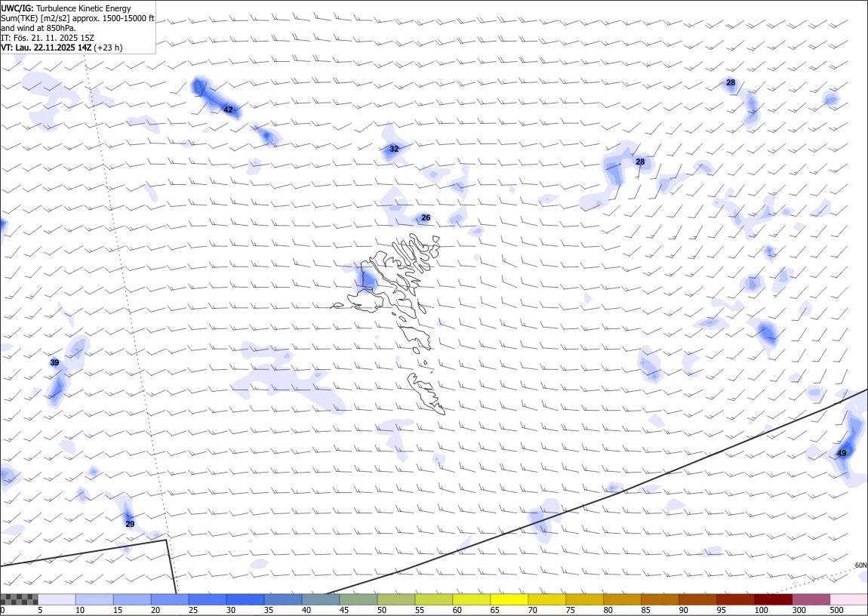Click the 'VT: Lau. 22.11.2025 14Z (+23 h)' line
Viewport: 868px width, 616px height.
pyautogui.click(x=61, y=48)
